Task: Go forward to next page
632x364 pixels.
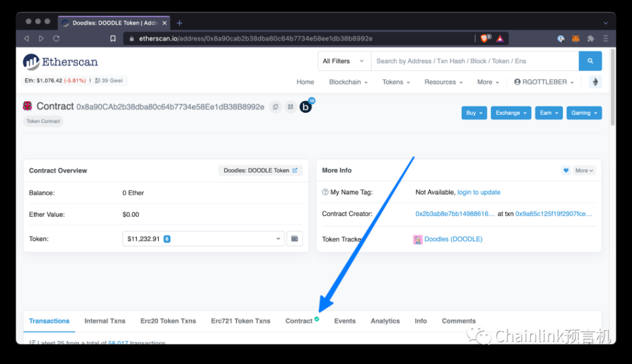Action: (x=41, y=38)
